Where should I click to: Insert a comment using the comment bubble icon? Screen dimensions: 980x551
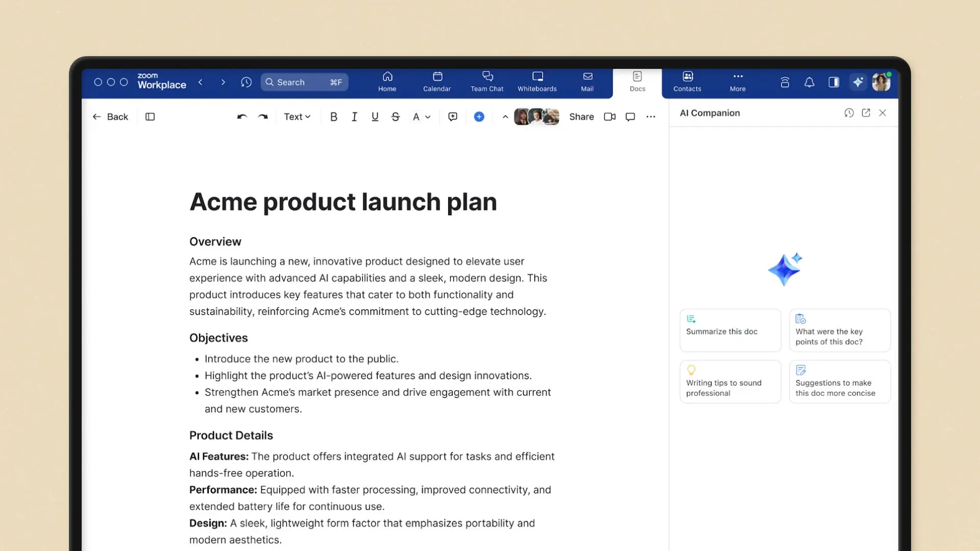[630, 117]
